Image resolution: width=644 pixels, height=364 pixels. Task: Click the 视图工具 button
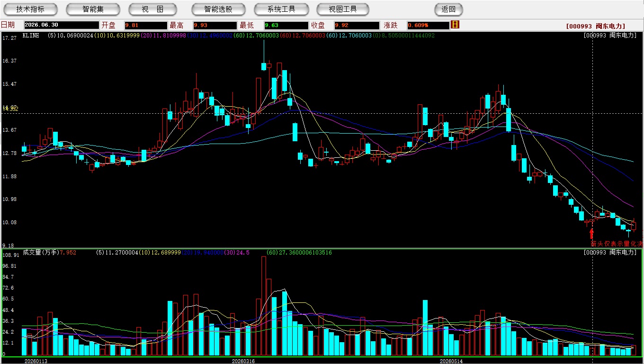point(343,9)
